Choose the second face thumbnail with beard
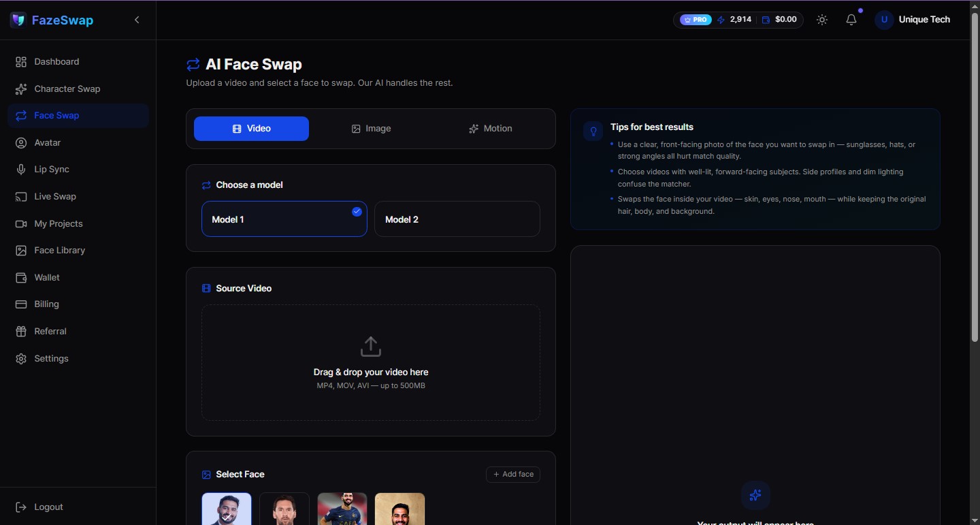The height and width of the screenshot is (525, 980). tap(284, 509)
